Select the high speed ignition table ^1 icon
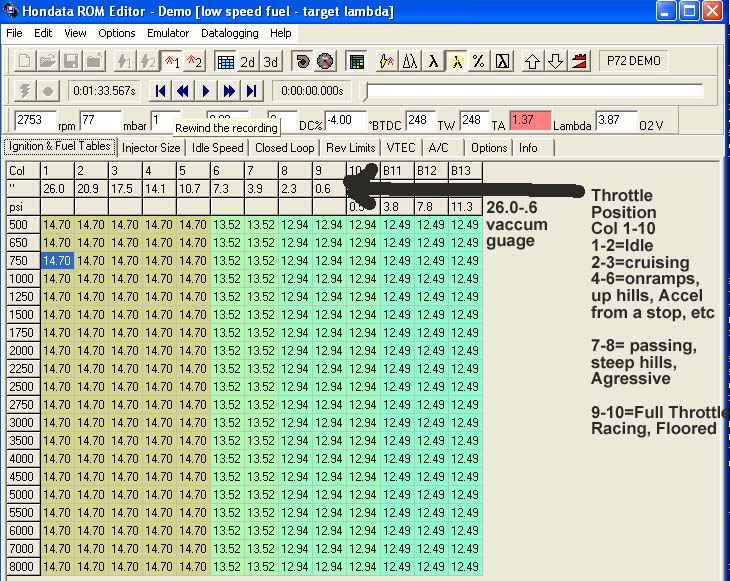This screenshot has width=730, height=581. coord(171,61)
